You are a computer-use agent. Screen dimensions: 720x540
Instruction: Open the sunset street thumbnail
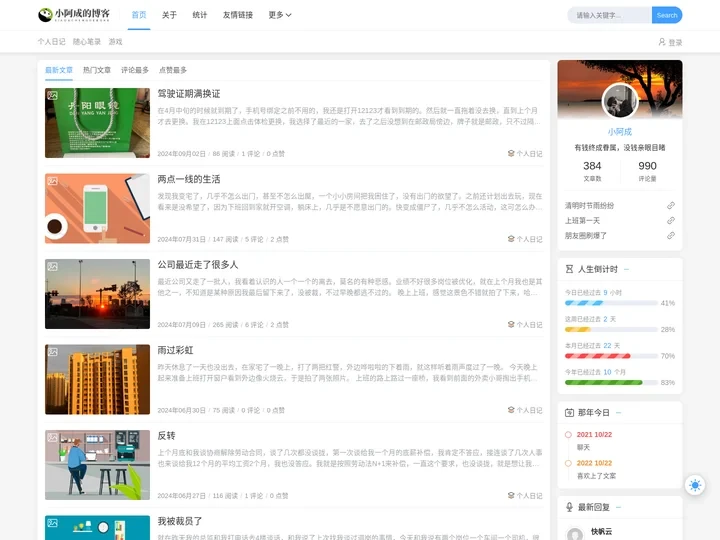coord(97,294)
